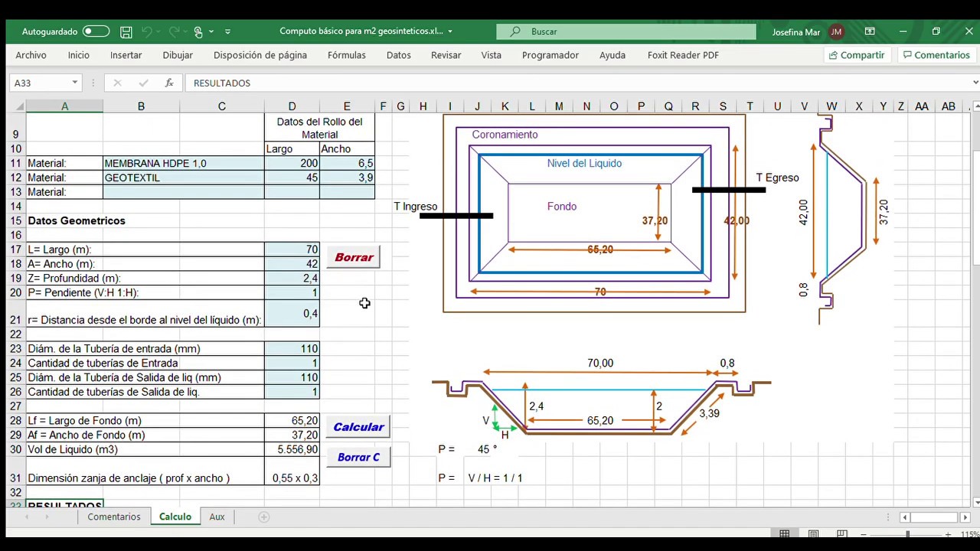Switch to the Inicio tab

coord(78,55)
